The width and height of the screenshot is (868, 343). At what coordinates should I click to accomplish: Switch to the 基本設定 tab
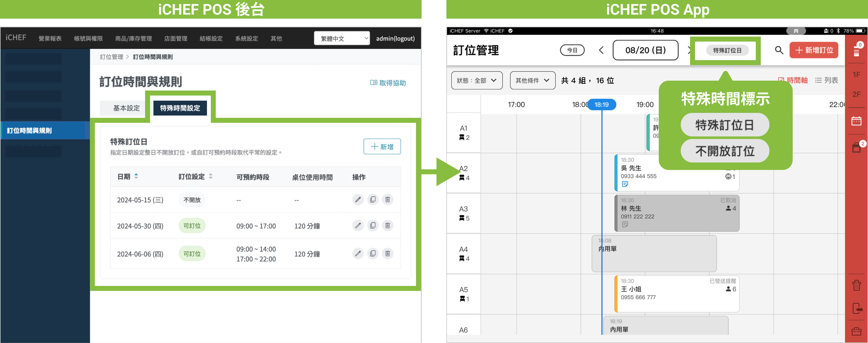pos(126,108)
